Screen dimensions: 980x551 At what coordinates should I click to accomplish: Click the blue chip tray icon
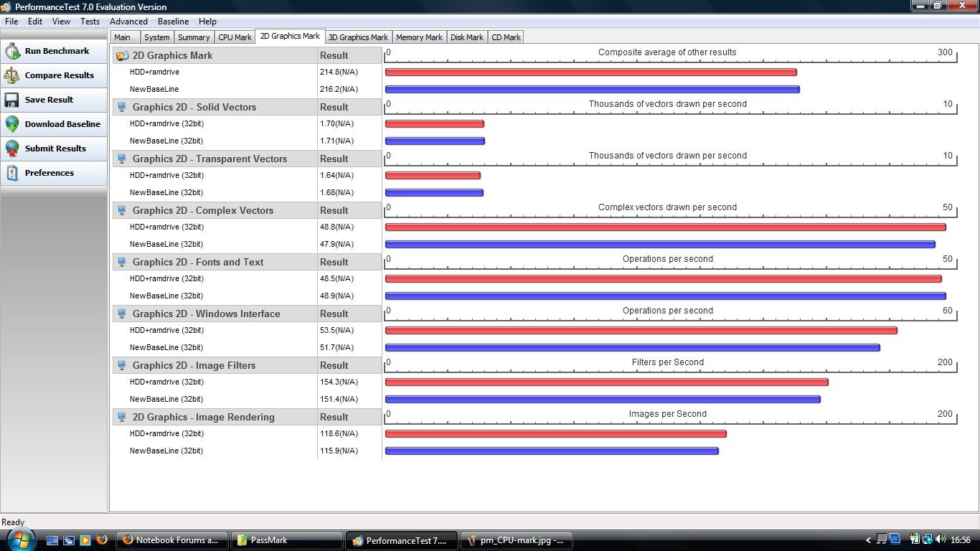[895, 540]
